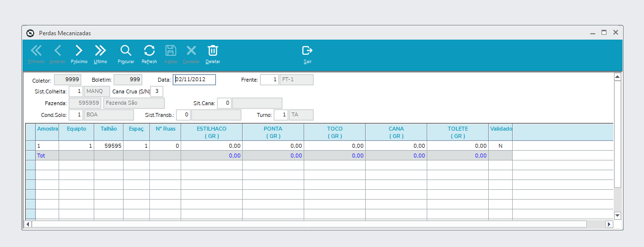This screenshot has height=247, width=644.
Task: Click the horizontal scrollbar right arrow
Action: pyautogui.click(x=609, y=224)
